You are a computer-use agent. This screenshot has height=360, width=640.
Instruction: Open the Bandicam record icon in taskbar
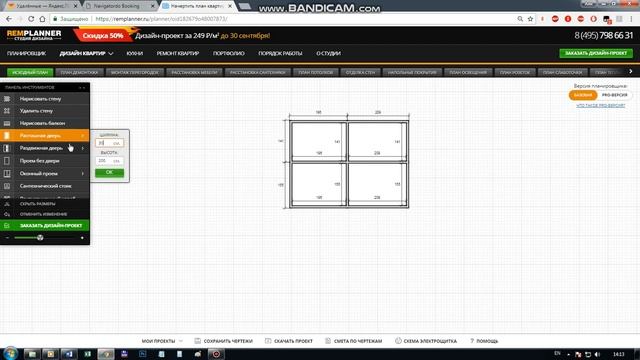pos(216,354)
